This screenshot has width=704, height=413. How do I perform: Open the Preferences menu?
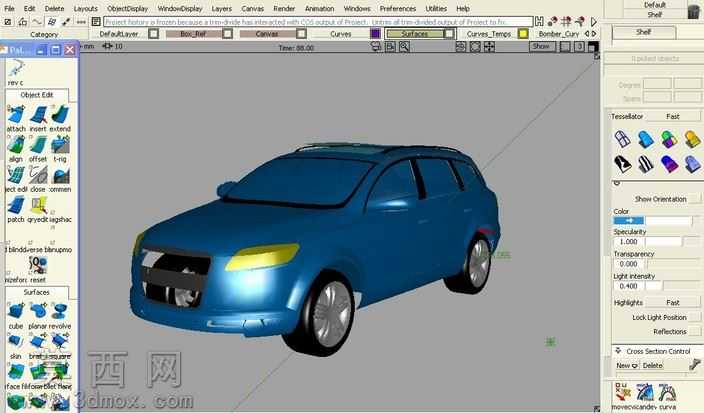pyautogui.click(x=398, y=8)
